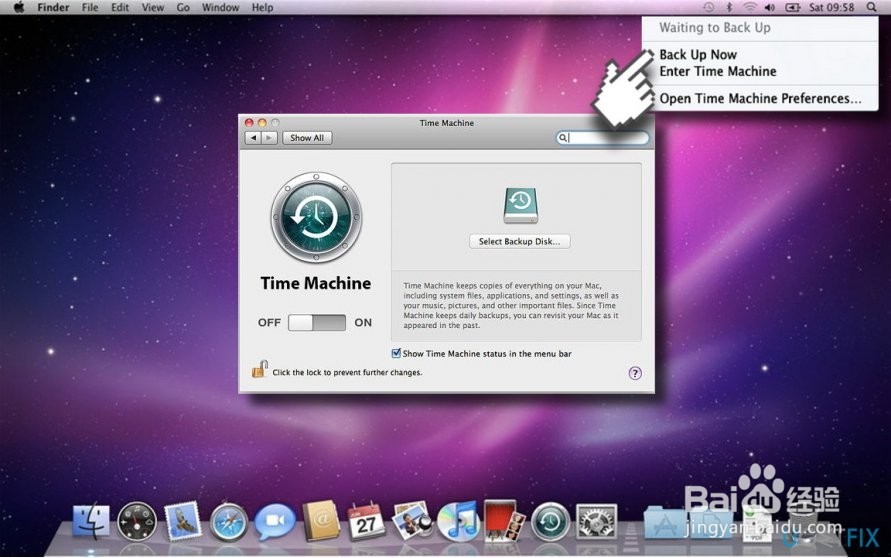
Task: Open the View menu
Action: (152, 7)
